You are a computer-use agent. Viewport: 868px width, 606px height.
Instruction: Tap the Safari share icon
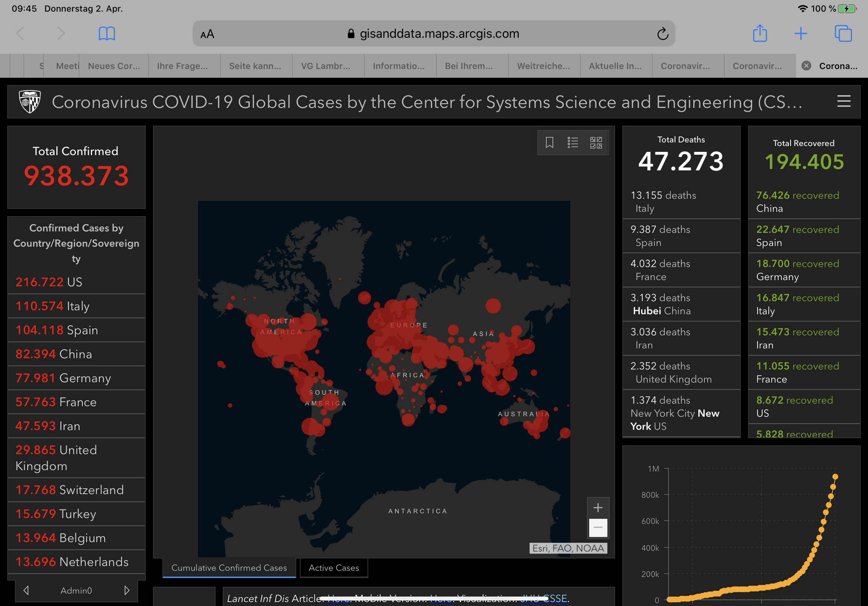(x=760, y=33)
